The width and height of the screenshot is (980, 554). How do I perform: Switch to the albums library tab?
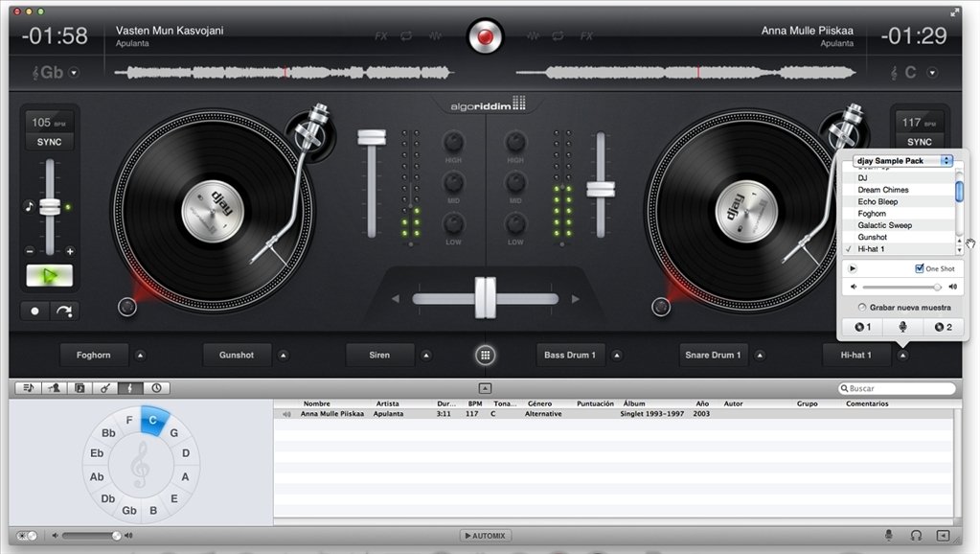pyautogui.click(x=80, y=388)
